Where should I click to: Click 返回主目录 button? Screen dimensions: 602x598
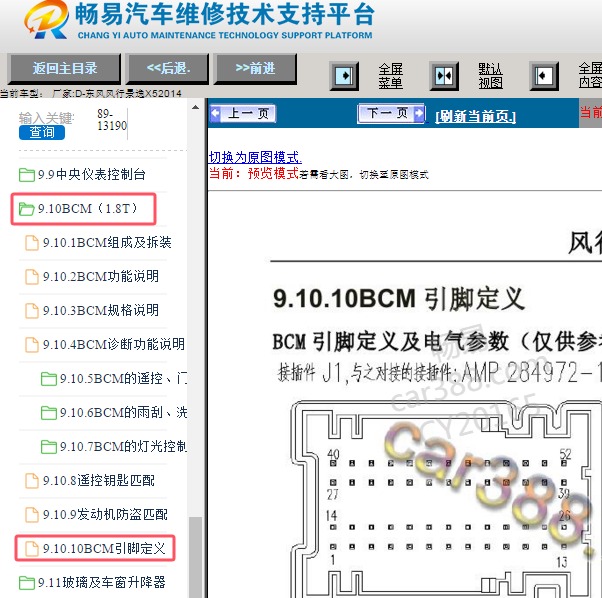point(64,69)
